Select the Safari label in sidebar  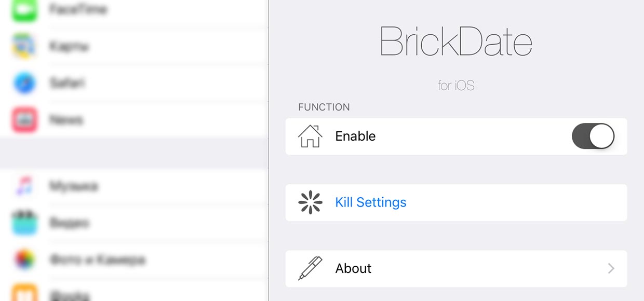(68, 83)
